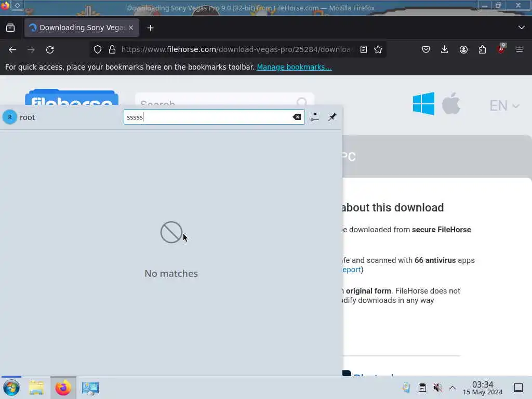Image resolution: width=532 pixels, height=399 pixels.
Task: Unmute audio via the muted speaker tray icon
Action: [x=437, y=388]
